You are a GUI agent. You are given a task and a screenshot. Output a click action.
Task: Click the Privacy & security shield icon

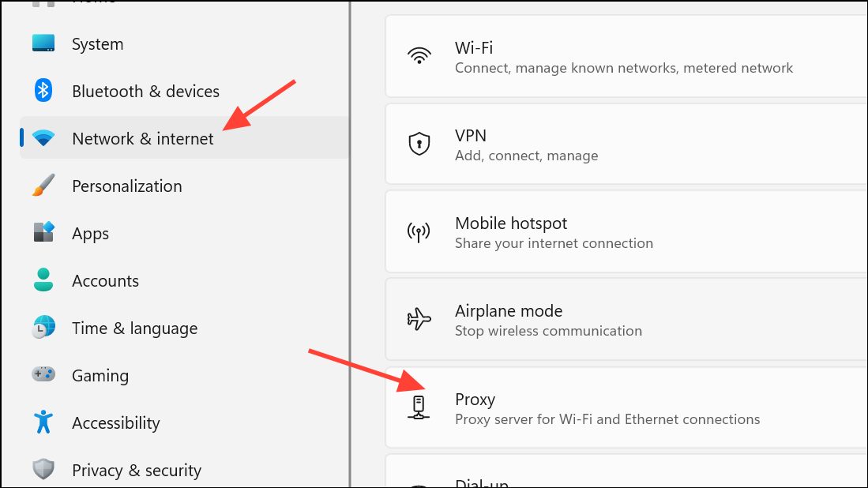pos(42,470)
